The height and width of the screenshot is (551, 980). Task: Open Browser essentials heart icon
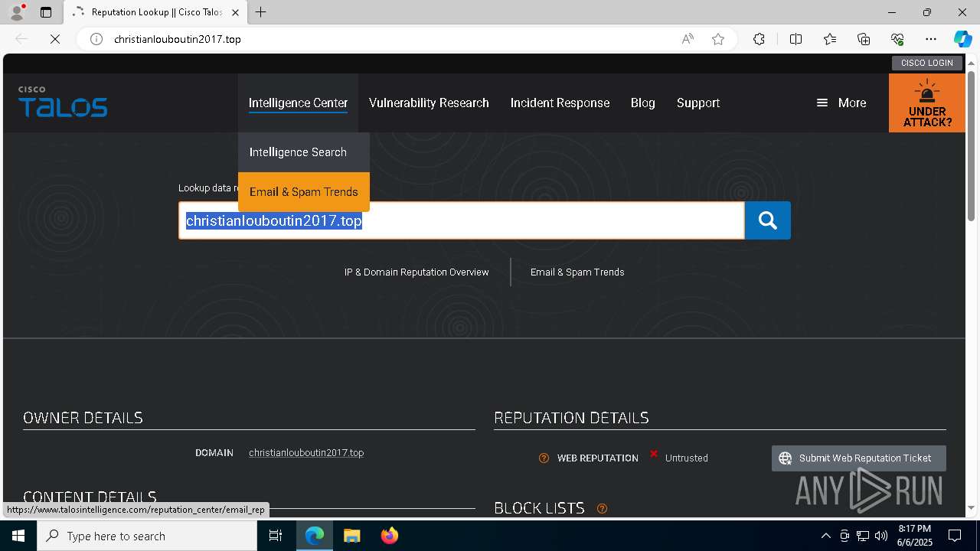pos(897,39)
